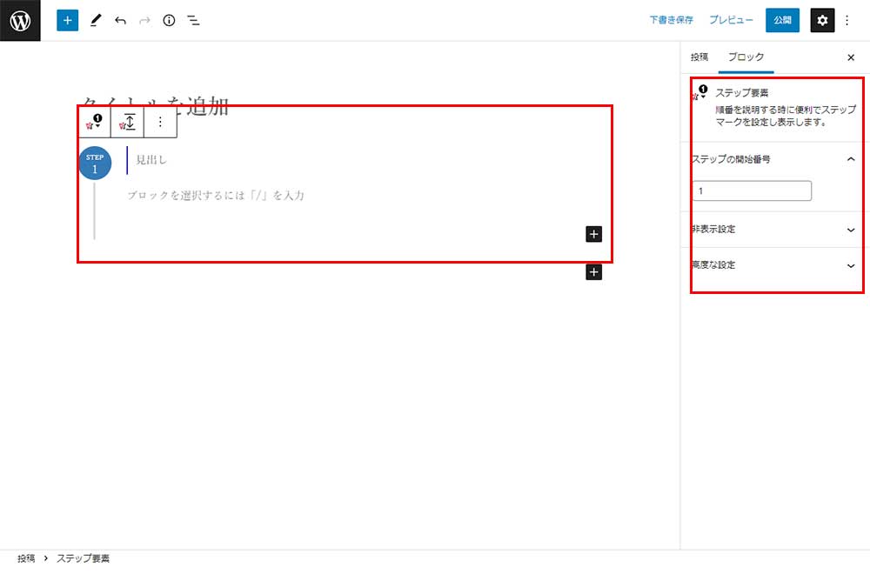Click the step start number input field
870x588 pixels.
(752, 190)
